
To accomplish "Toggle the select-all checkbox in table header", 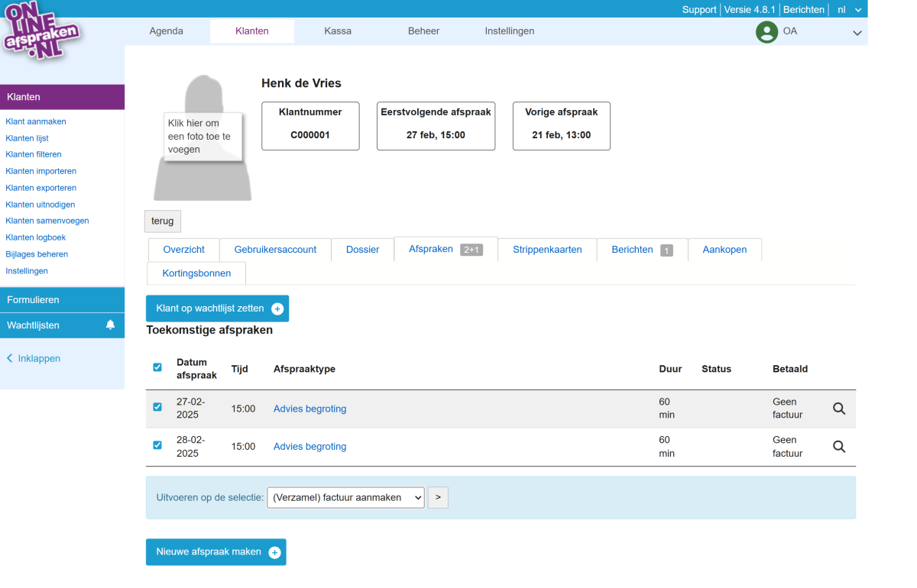I will pyautogui.click(x=157, y=367).
